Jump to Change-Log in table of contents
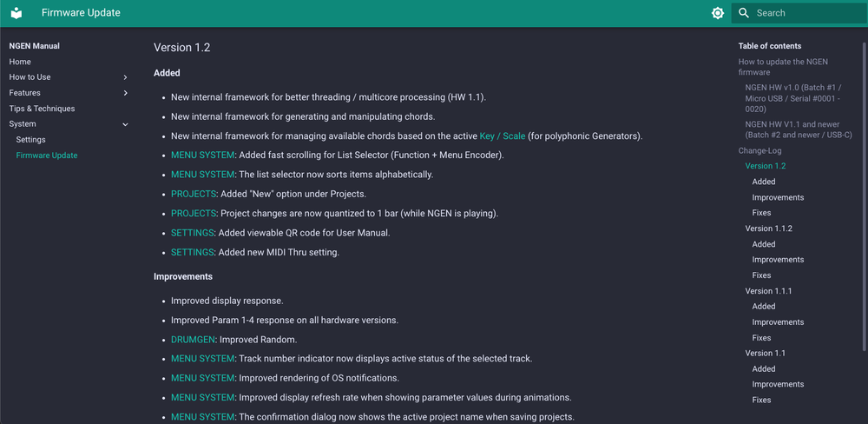 (x=759, y=150)
